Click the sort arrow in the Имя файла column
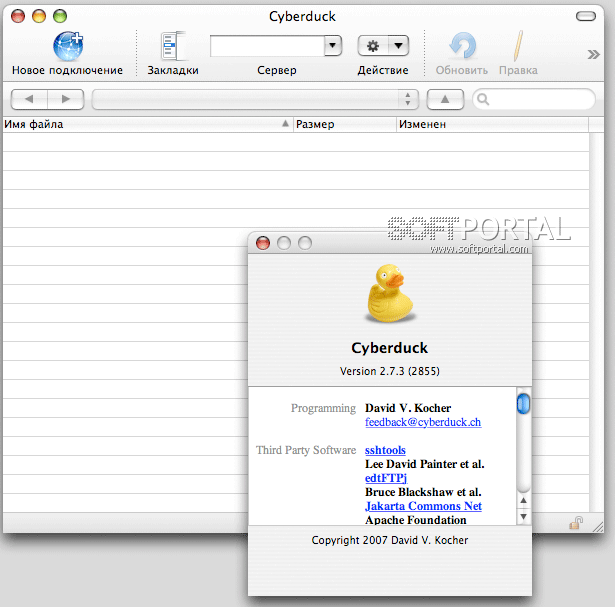The height and width of the screenshot is (607, 615). point(286,124)
